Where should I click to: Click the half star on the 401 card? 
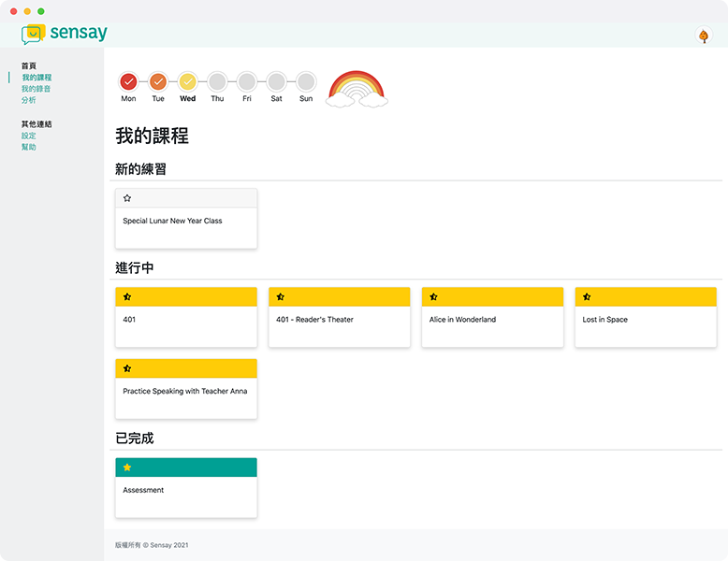(x=127, y=296)
